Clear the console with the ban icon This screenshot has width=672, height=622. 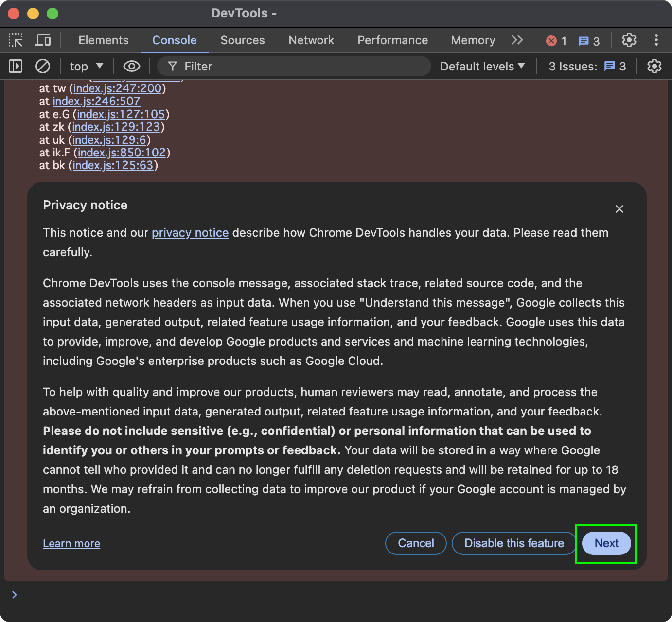click(43, 66)
